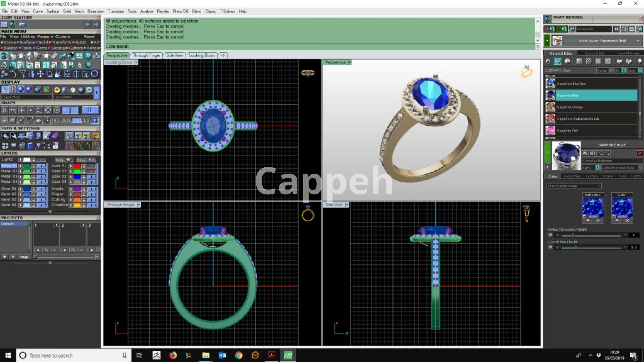Open Matrix app in Windows taskbar
This screenshot has width=644, height=362.
(x=288, y=355)
